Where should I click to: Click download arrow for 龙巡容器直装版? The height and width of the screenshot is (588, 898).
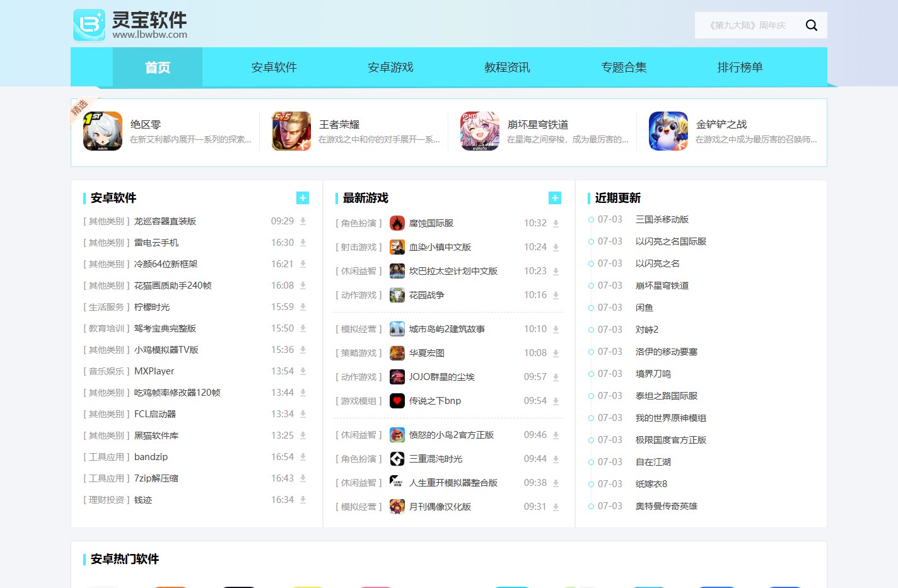[303, 221]
